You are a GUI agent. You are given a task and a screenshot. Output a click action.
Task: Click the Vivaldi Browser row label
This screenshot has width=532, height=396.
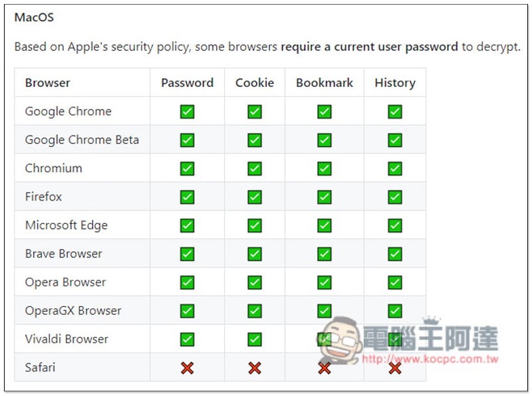pos(66,339)
